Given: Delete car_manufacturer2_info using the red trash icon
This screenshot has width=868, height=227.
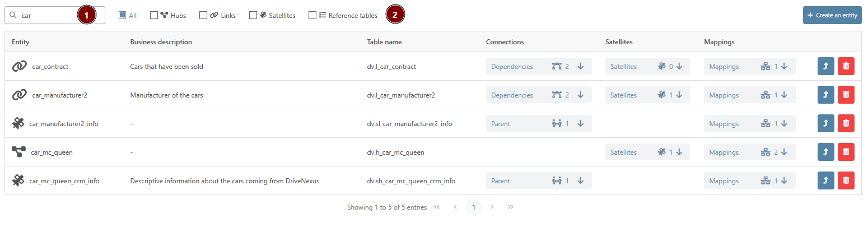Looking at the screenshot, I should pos(846,123).
